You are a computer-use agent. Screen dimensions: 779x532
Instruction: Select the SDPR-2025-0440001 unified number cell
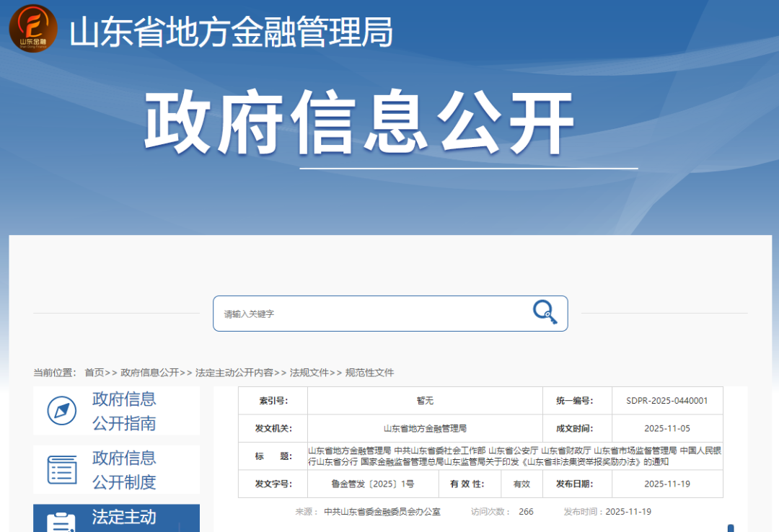(668, 401)
